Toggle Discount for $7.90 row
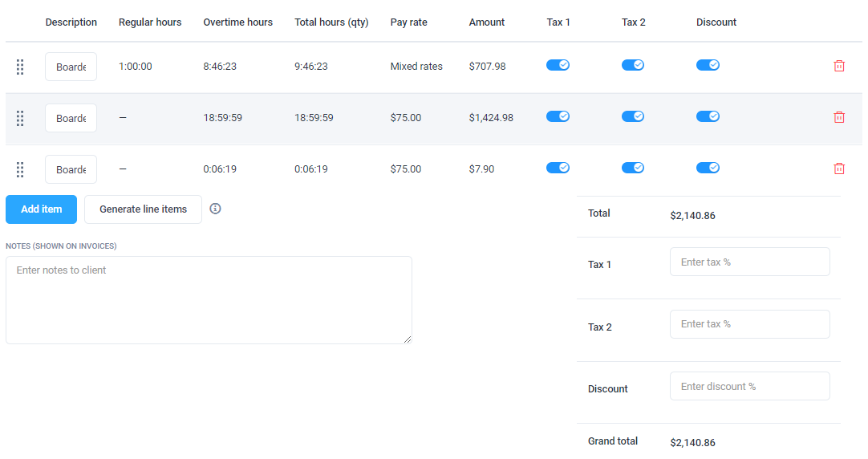Viewport: 868px width, 459px height. (708, 168)
